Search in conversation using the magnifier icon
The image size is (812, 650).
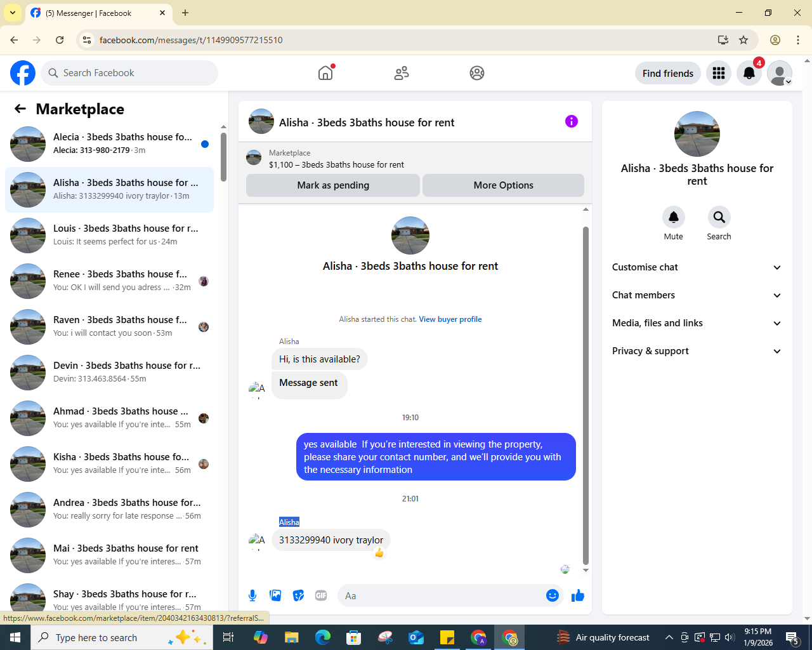(x=719, y=217)
